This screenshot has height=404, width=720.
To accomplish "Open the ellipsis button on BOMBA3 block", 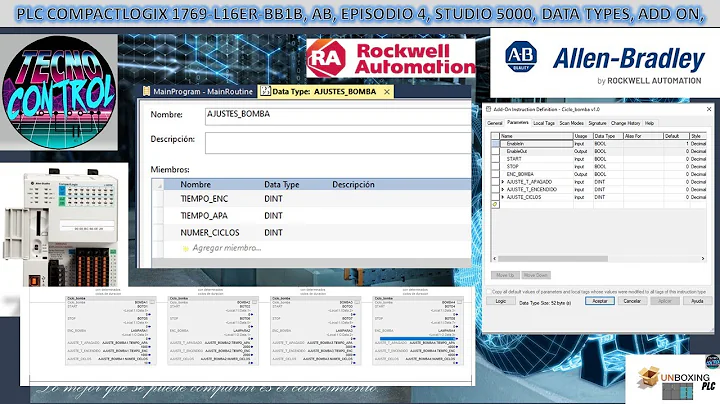I will pyautogui.click(x=357, y=302).
